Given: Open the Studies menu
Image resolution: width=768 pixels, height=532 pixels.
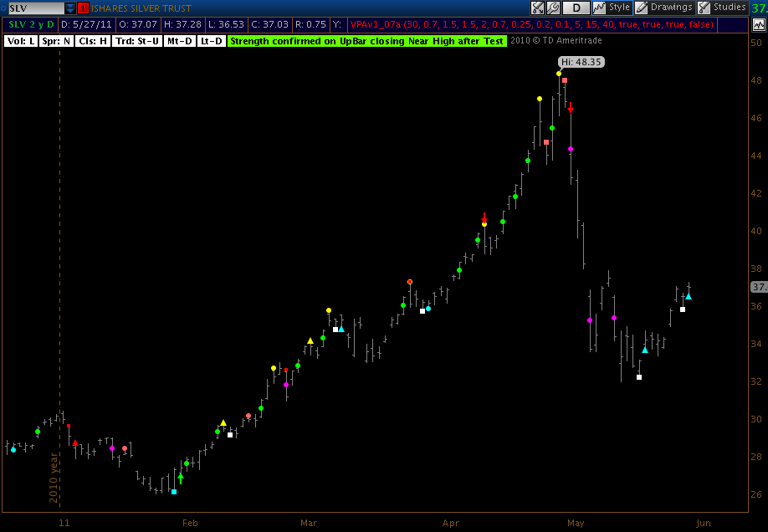Looking at the screenshot, I should (723, 8).
